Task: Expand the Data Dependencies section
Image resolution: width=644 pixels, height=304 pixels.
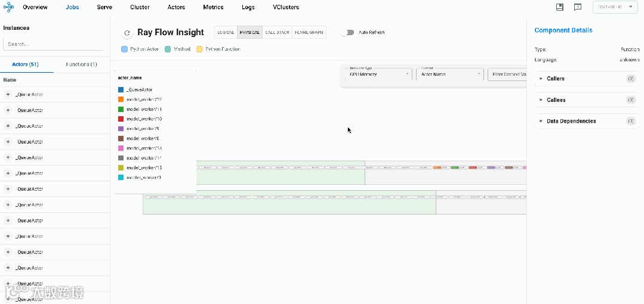Action: 587,121
